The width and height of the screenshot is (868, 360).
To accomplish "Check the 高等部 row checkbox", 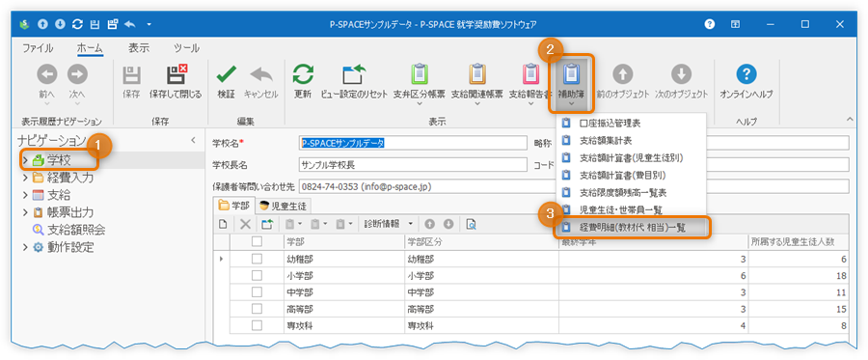I will coord(257,309).
